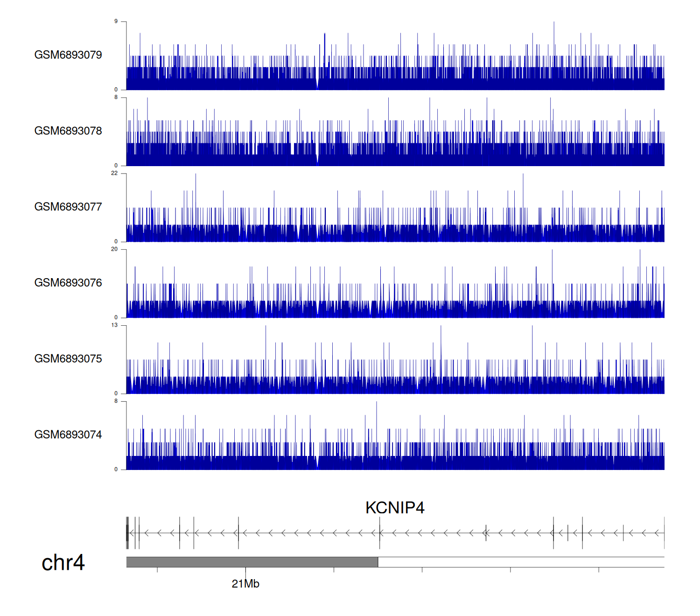
Task: Click the white region of chromosome bar
Action: (x=520, y=562)
